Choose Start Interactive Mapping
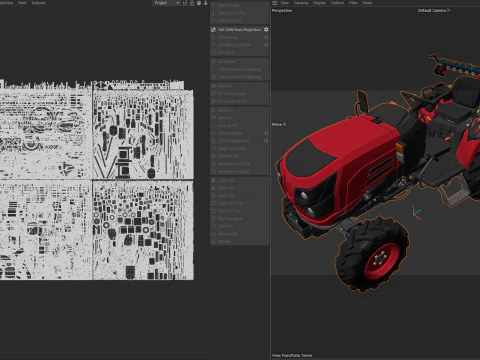480x360 pixels. pos(239,69)
